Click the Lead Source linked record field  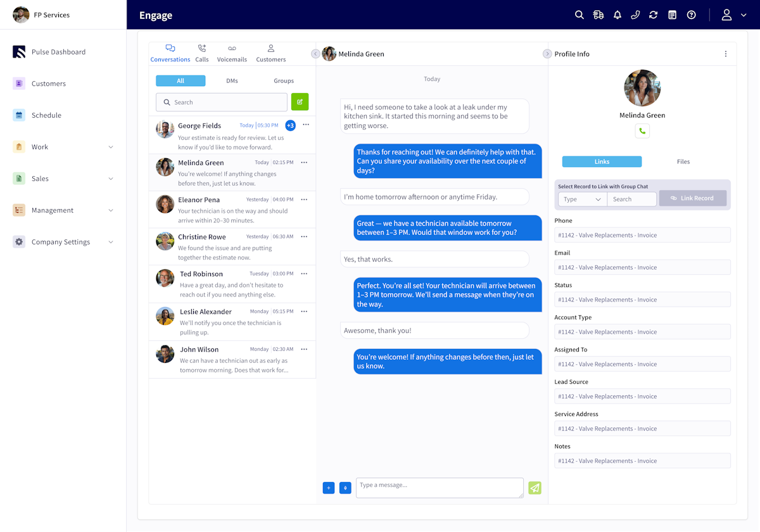642,396
